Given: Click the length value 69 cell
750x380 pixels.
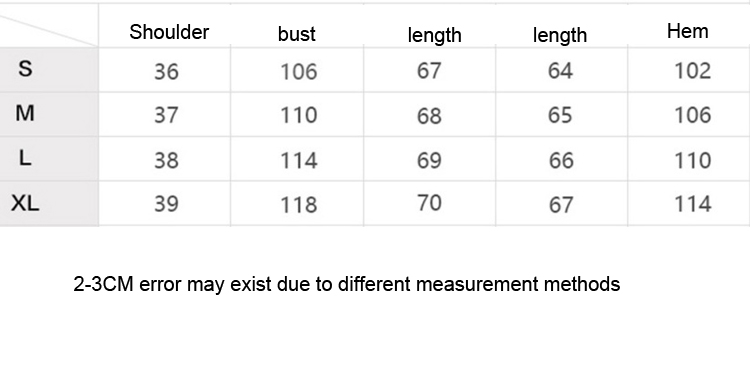Looking at the screenshot, I should (x=429, y=160).
